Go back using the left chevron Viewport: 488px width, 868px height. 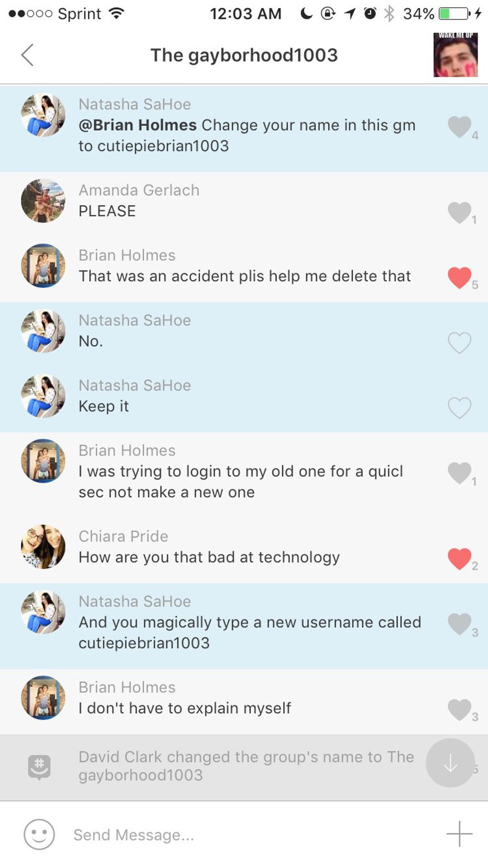[x=27, y=55]
